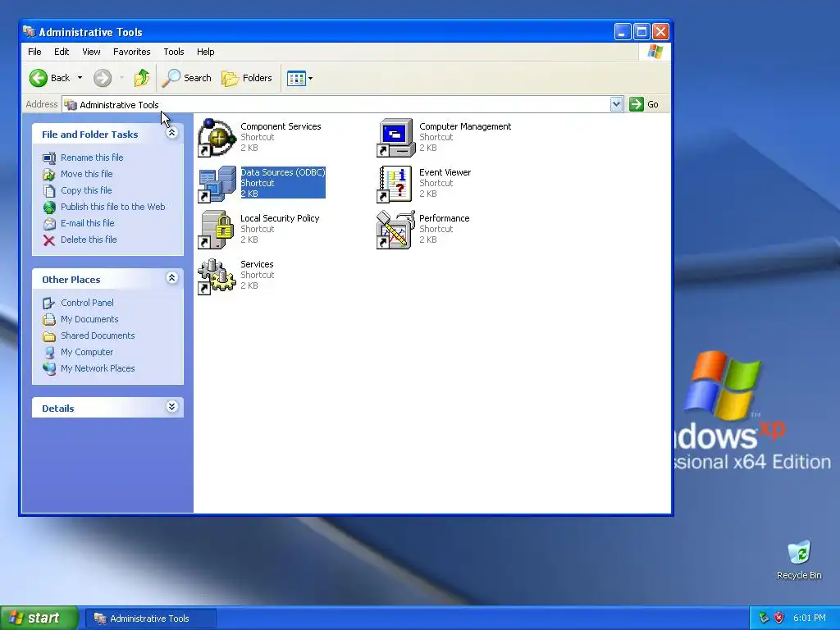Open the File menu
This screenshot has height=630, width=840.
pos(34,52)
